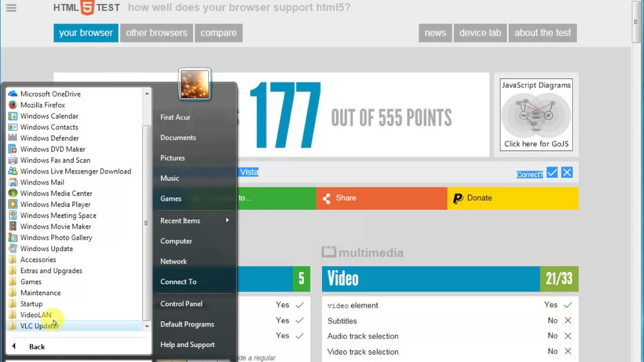Screen dimensions: 644x362
Task: Start Windows Movie Maker
Action: [x=55, y=227]
